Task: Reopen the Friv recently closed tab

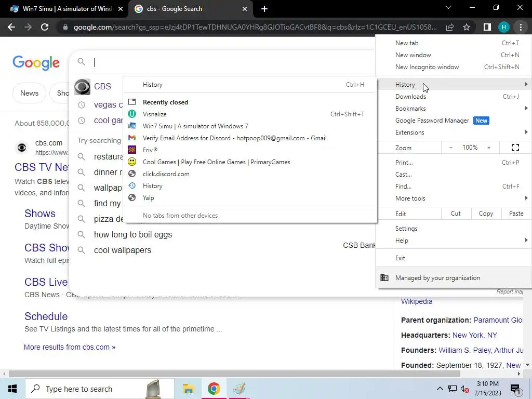Action: (x=250, y=150)
